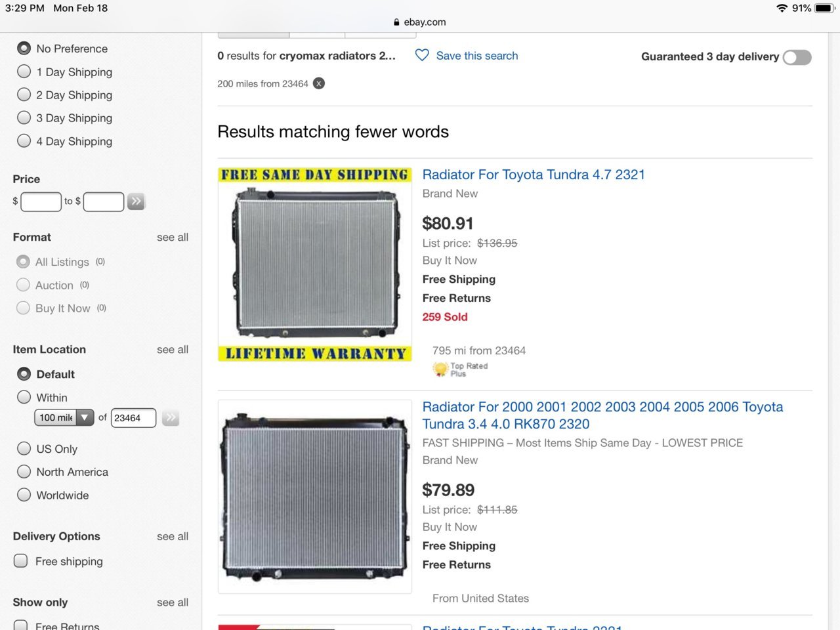Tap the Wi-Fi status icon
The width and height of the screenshot is (840, 630).
[x=781, y=8]
